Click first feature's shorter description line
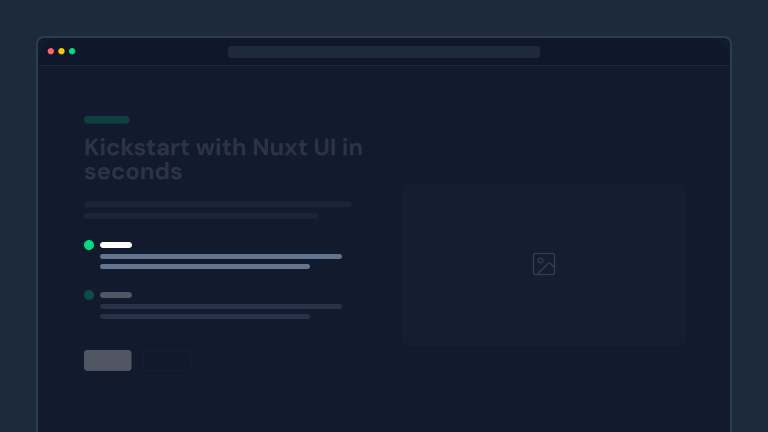 [x=205, y=267]
